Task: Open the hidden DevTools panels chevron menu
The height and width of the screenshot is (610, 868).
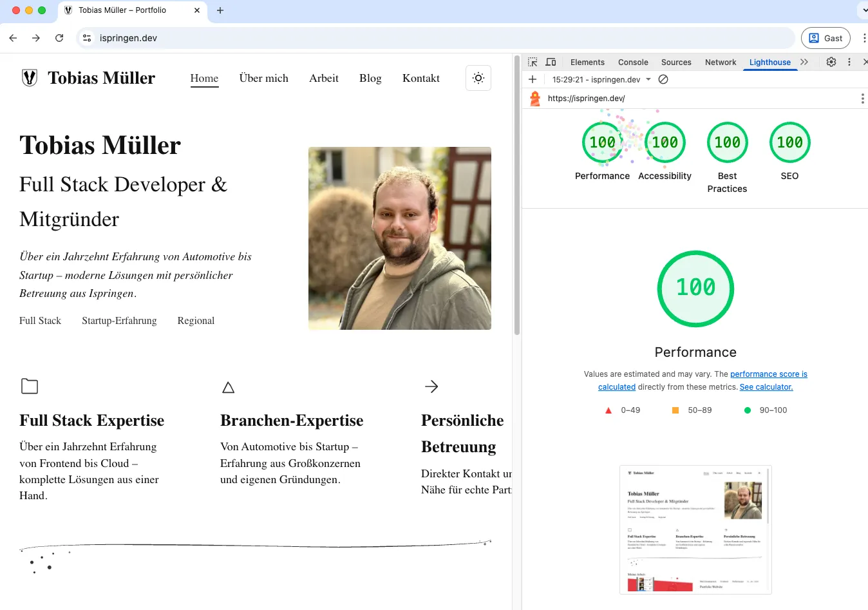Action: pos(804,62)
